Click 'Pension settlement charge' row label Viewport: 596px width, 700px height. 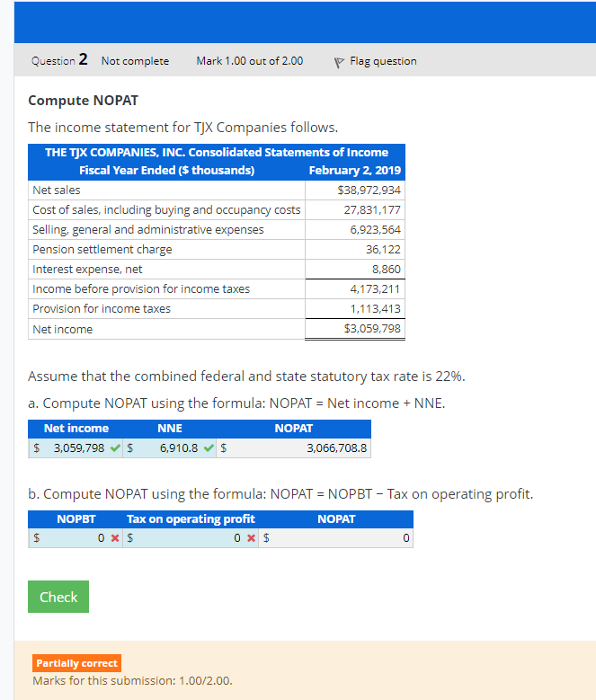(x=102, y=249)
